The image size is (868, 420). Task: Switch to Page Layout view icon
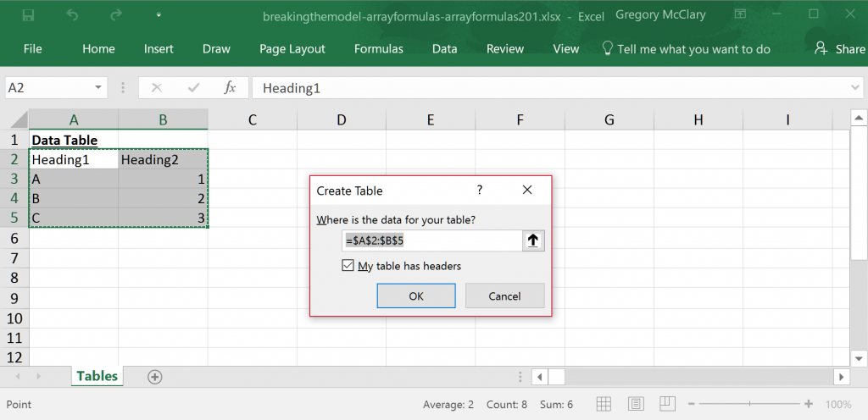[x=636, y=404]
